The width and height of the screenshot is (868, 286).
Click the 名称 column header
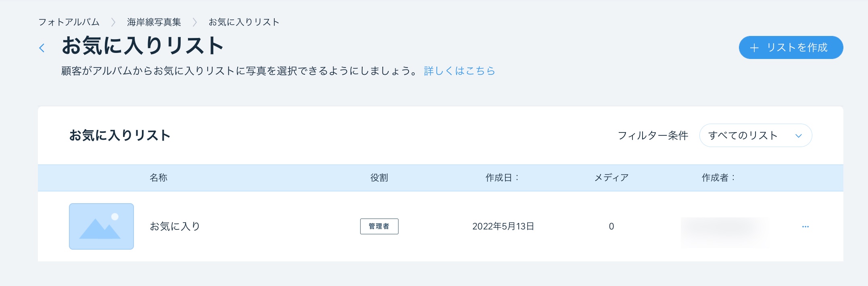click(158, 178)
